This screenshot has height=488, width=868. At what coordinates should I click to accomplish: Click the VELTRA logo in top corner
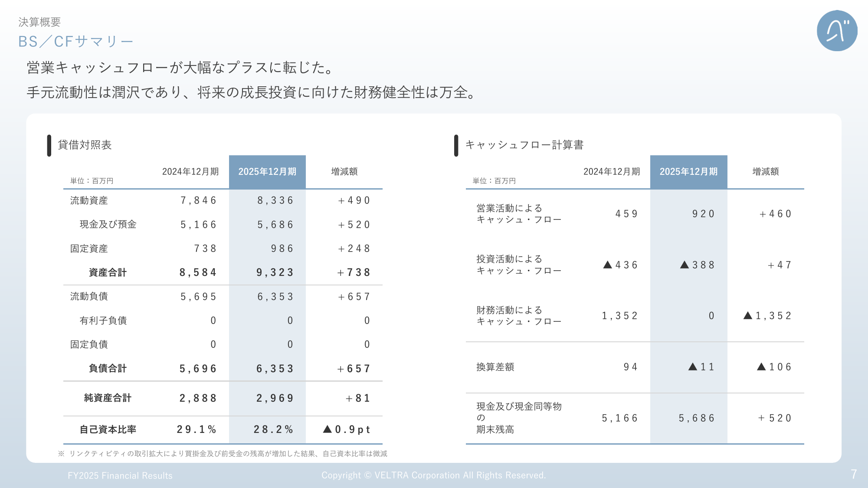836,31
